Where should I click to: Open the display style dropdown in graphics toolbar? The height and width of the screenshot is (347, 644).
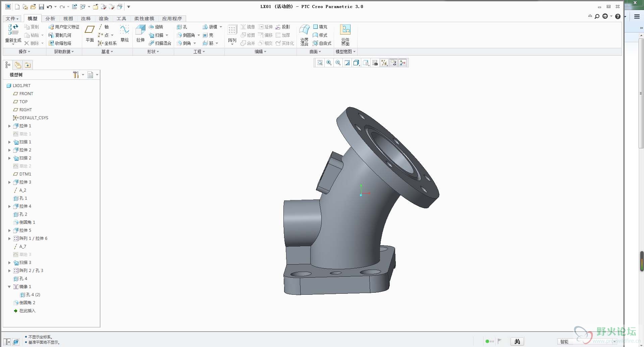357,63
